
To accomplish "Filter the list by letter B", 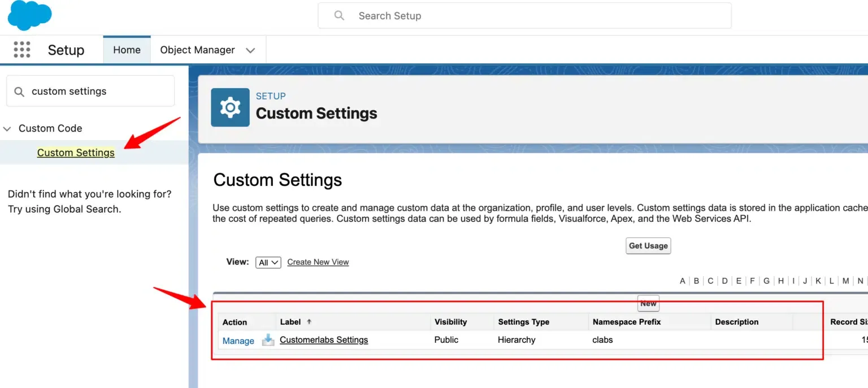I will tap(697, 281).
